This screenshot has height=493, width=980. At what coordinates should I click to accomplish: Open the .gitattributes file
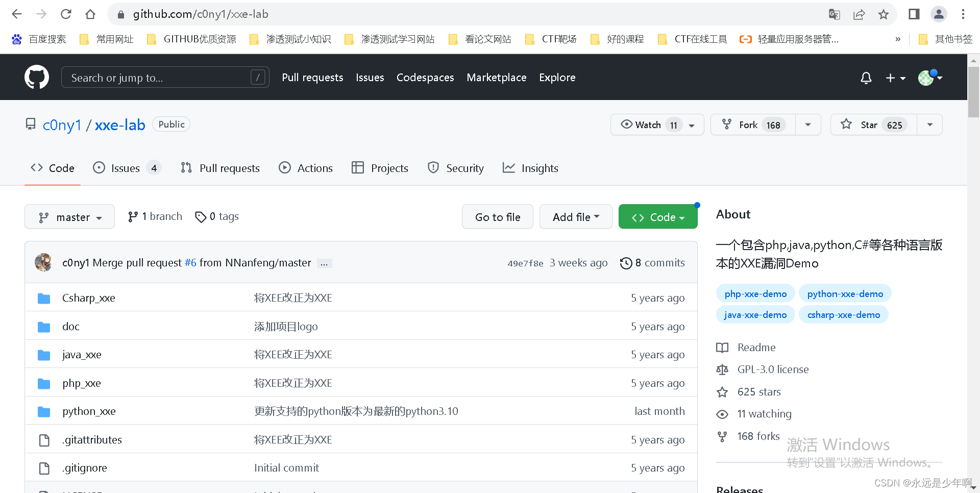click(x=92, y=440)
